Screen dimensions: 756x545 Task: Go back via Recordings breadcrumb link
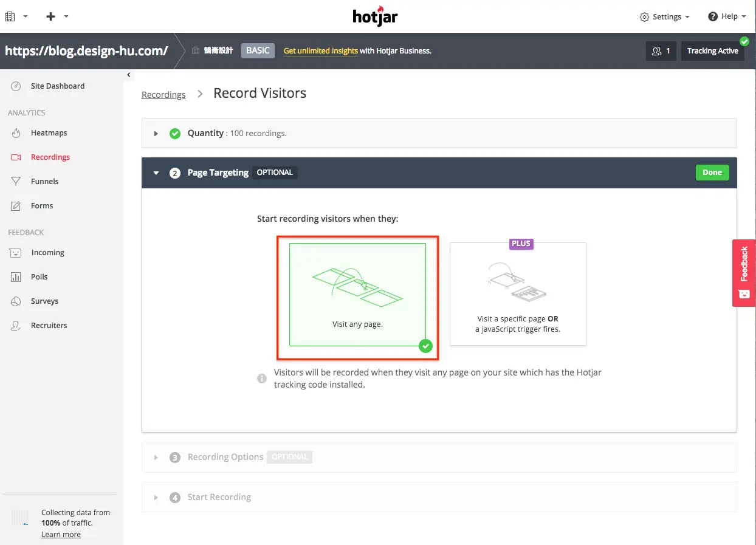[x=163, y=95]
